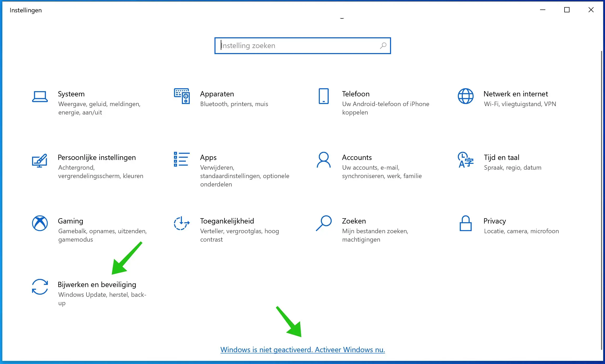The image size is (605, 364).
Task: Click the Accounts heading
Action: tap(357, 158)
